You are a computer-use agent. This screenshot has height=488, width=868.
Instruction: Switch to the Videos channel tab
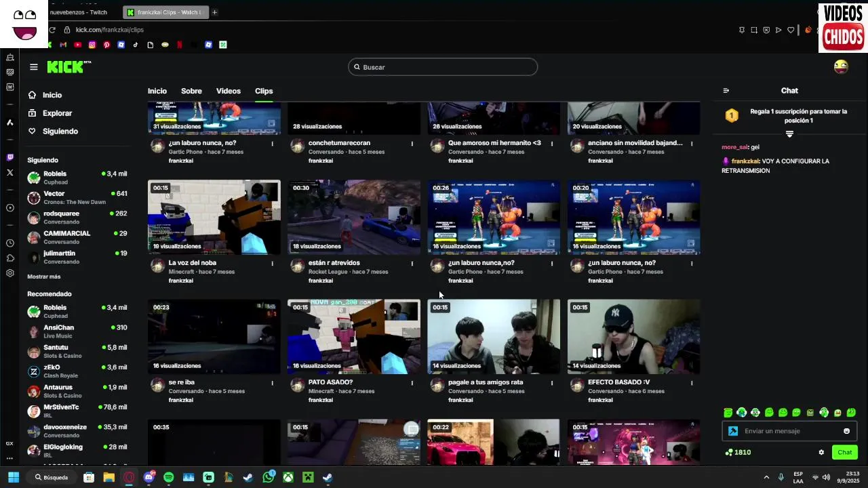(229, 91)
